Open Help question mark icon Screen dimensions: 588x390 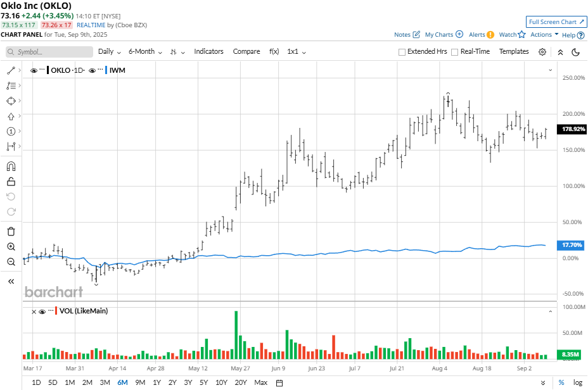tap(580, 35)
